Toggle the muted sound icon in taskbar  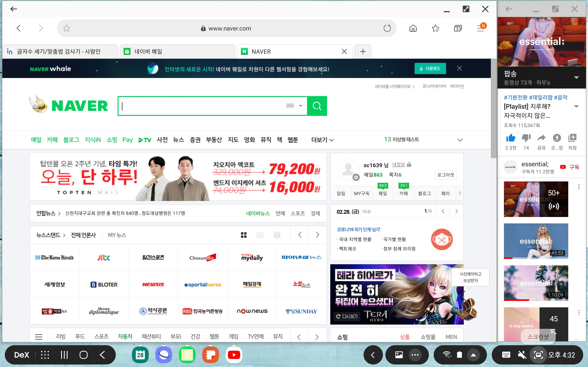(x=522, y=355)
